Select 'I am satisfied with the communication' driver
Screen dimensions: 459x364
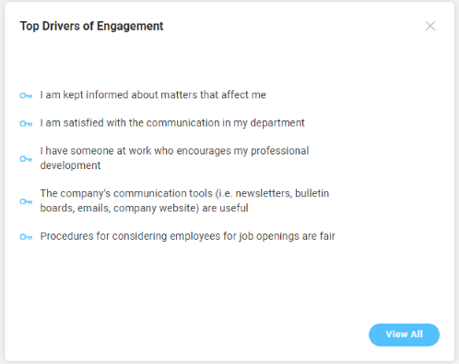(x=172, y=123)
